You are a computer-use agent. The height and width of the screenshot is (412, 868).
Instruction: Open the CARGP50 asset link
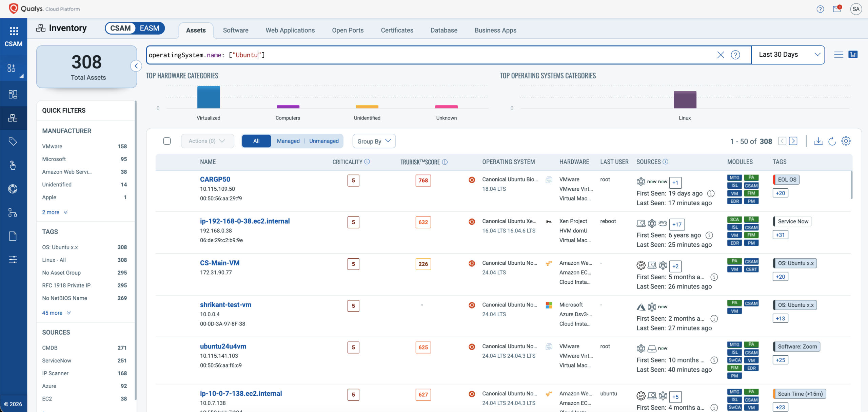[215, 179]
